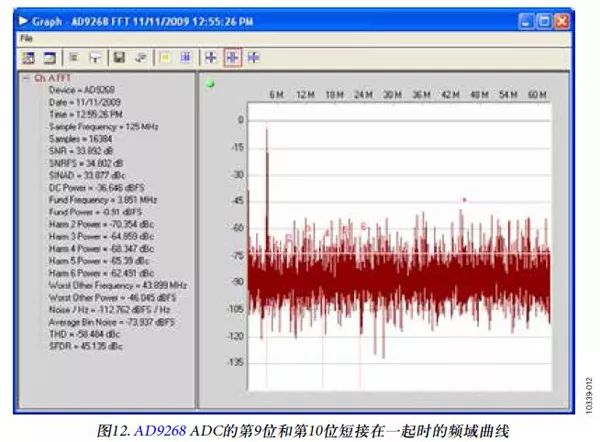Select the Harm 5 Power row
600x442 pixels.
(x=99, y=261)
